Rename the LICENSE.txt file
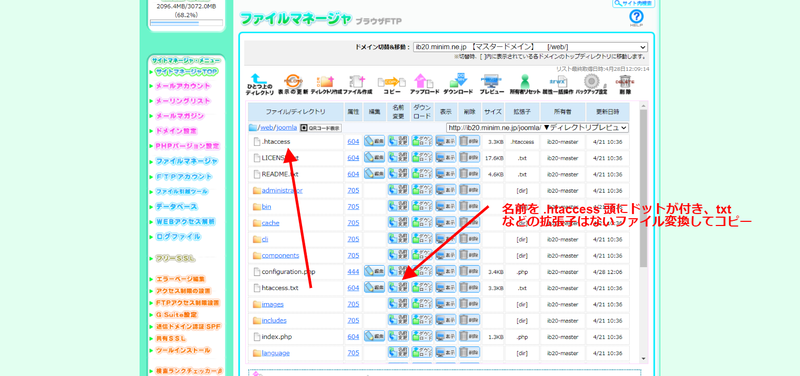The image size is (800, 376). point(398,158)
